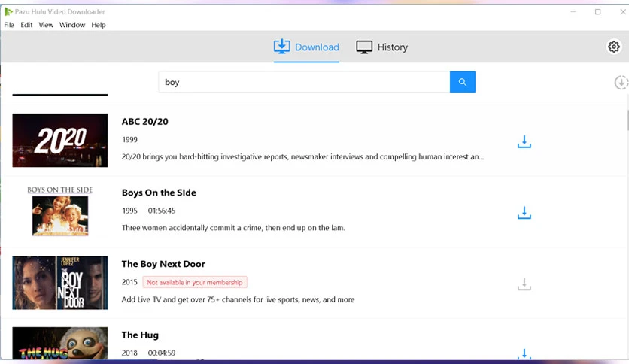
Task: Click the greyed download icon for The Boy Next Door
Action: (x=524, y=284)
